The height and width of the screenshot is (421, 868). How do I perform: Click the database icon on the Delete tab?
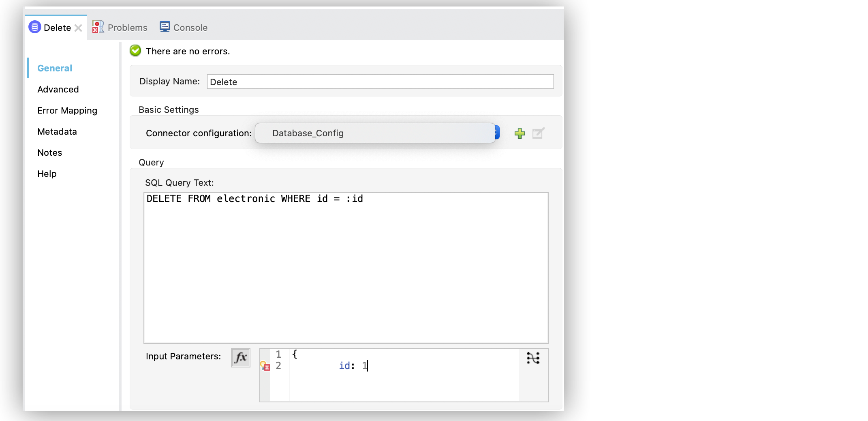(x=34, y=27)
